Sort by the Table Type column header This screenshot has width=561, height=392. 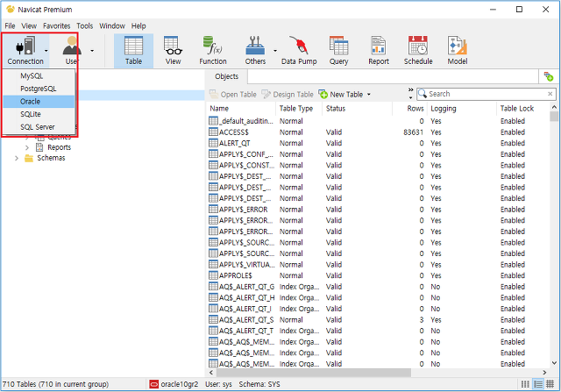(x=299, y=109)
